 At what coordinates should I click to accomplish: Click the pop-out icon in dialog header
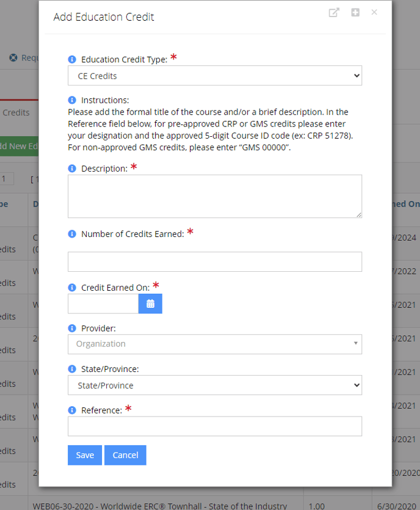334,13
